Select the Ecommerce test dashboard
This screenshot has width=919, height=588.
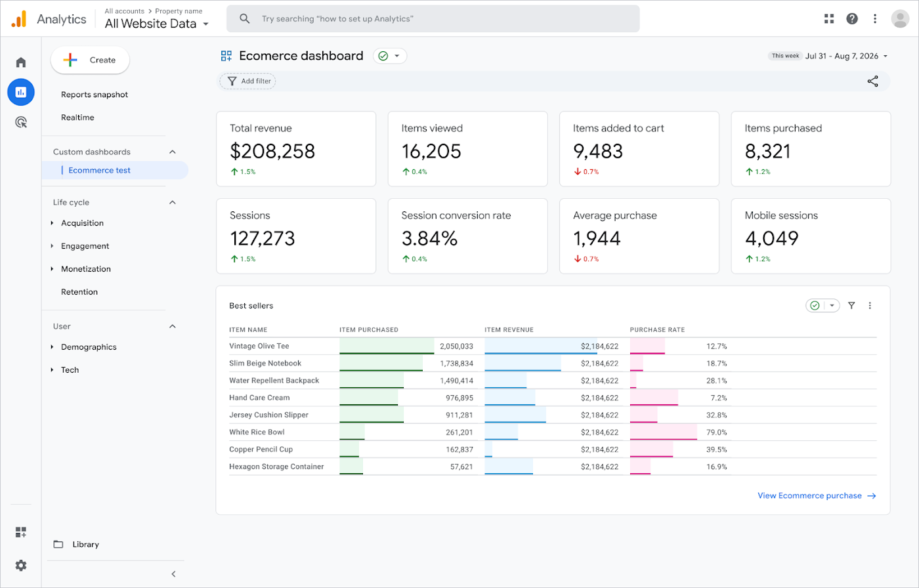point(115,170)
